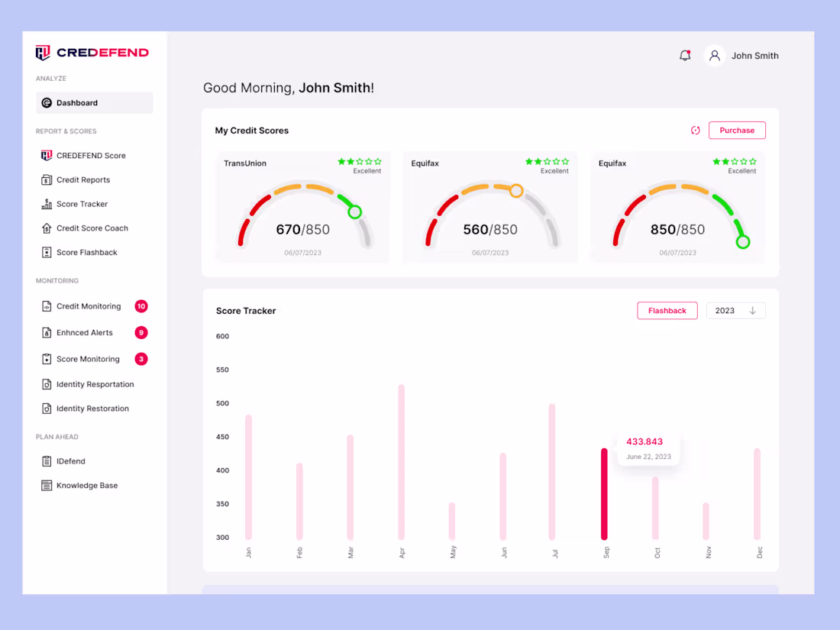Click the Purchase button
The height and width of the screenshot is (630, 840).
tap(736, 130)
